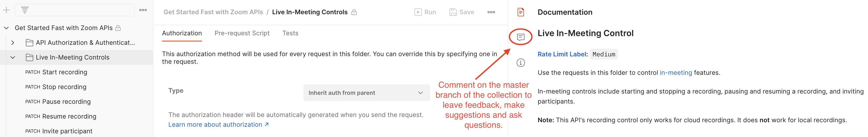Switch to the Pre-request Script tab
Screen dimensions: 868x137
coord(242,33)
